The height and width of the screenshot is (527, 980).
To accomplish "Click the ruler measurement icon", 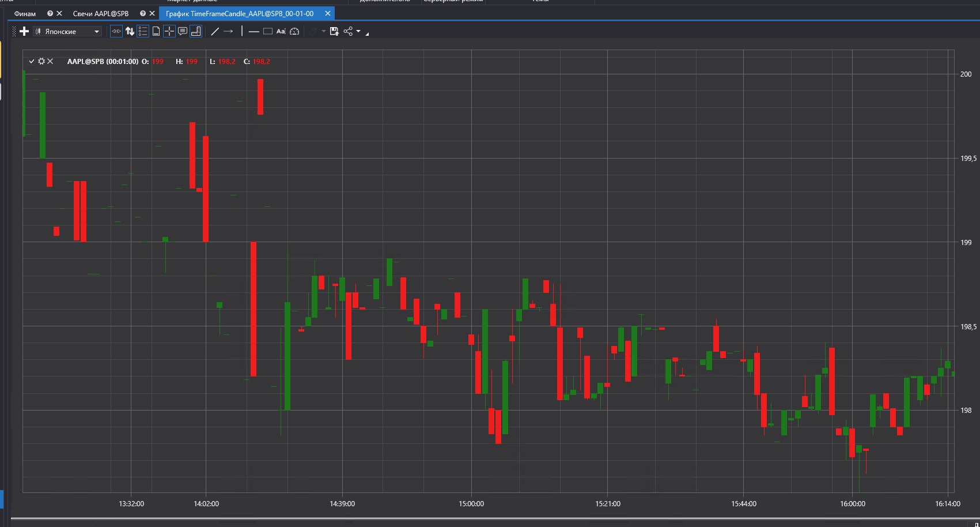I will pos(196,31).
